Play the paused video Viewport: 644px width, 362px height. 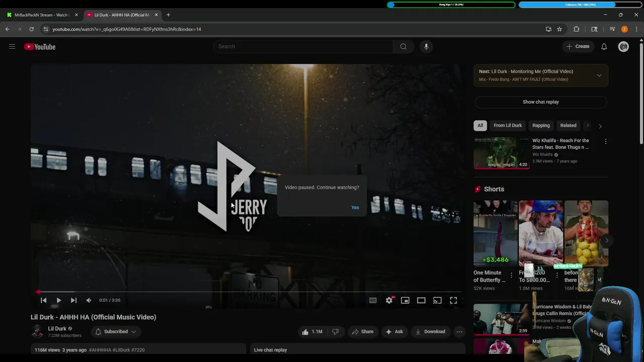pyautogui.click(x=58, y=300)
